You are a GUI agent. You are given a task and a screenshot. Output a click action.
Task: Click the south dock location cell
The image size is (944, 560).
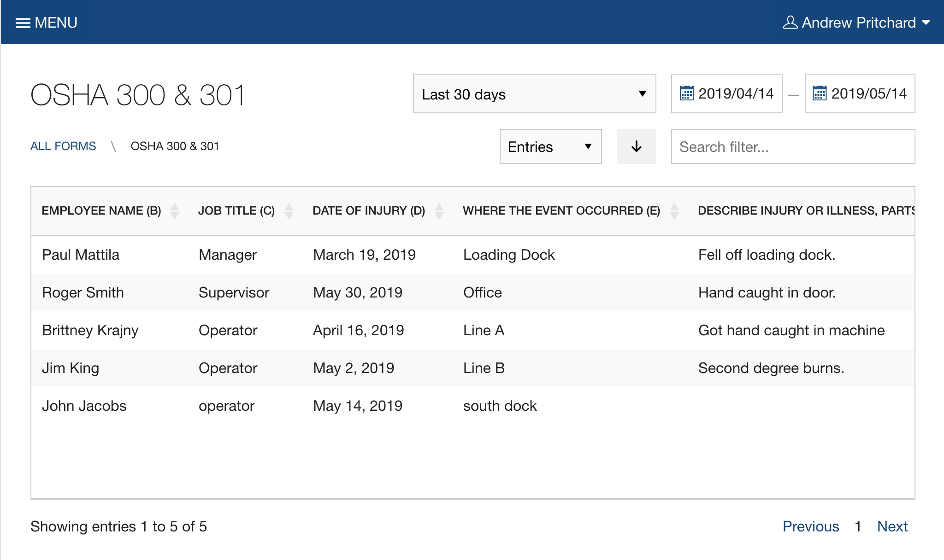pos(500,406)
